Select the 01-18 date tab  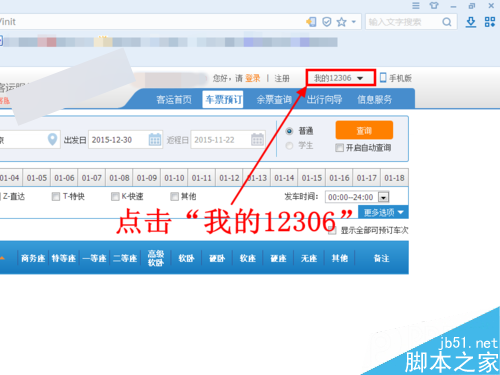point(394,178)
